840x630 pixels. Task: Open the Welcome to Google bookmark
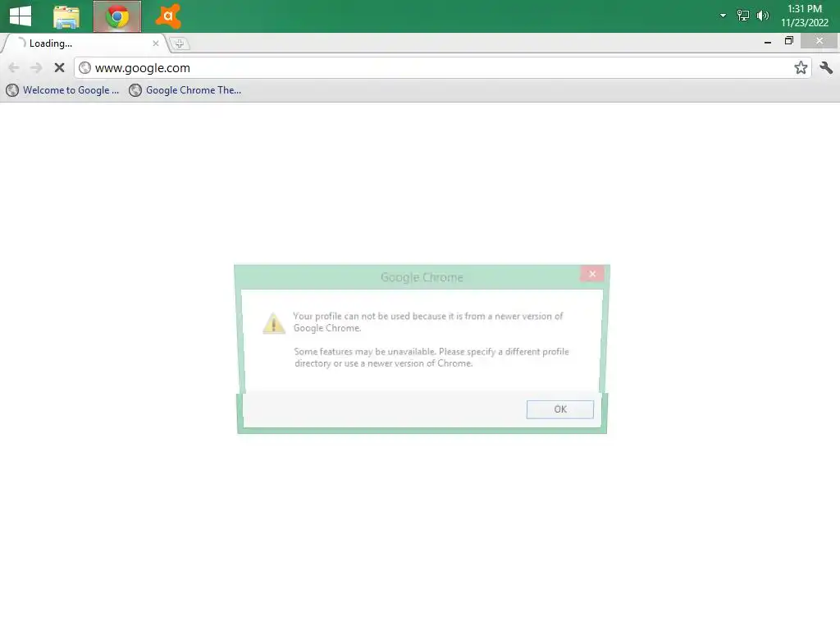coord(62,90)
